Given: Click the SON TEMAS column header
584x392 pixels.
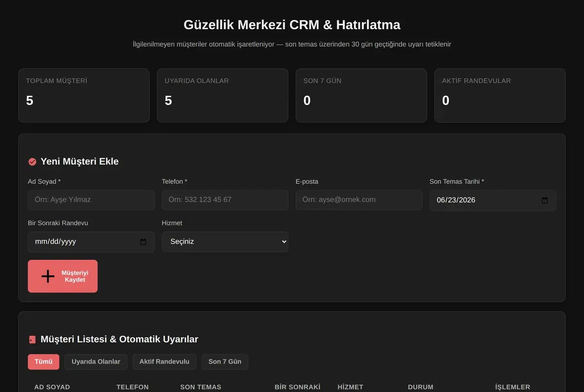Looking at the screenshot, I should 201,387.
